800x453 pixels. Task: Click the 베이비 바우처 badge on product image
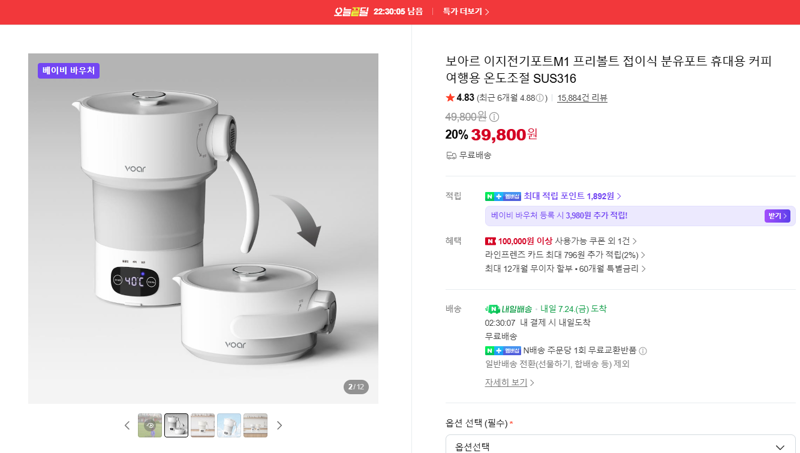(68, 70)
